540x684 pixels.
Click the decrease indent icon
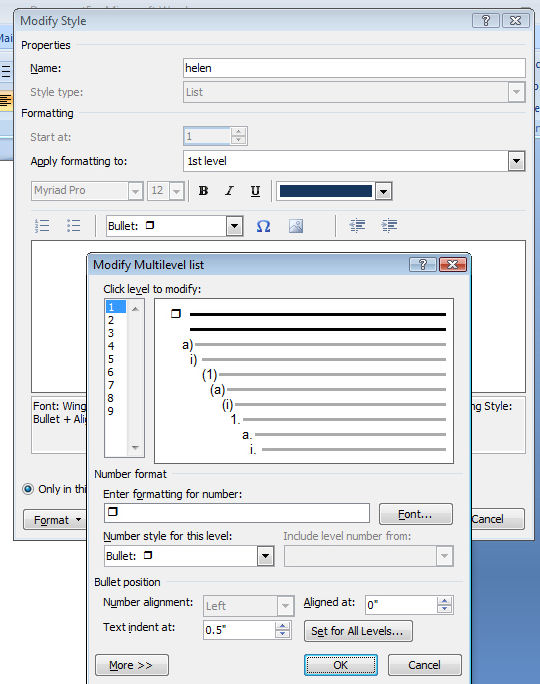coord(357,226)
